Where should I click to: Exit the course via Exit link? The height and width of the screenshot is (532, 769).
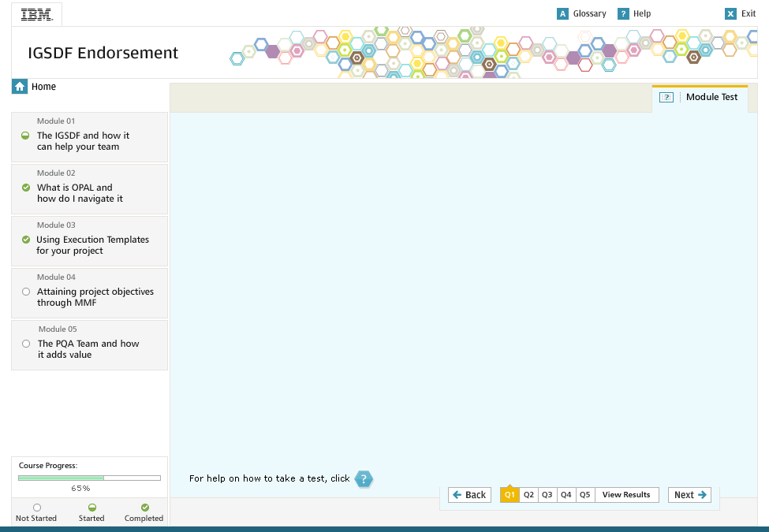coord(748,13)
